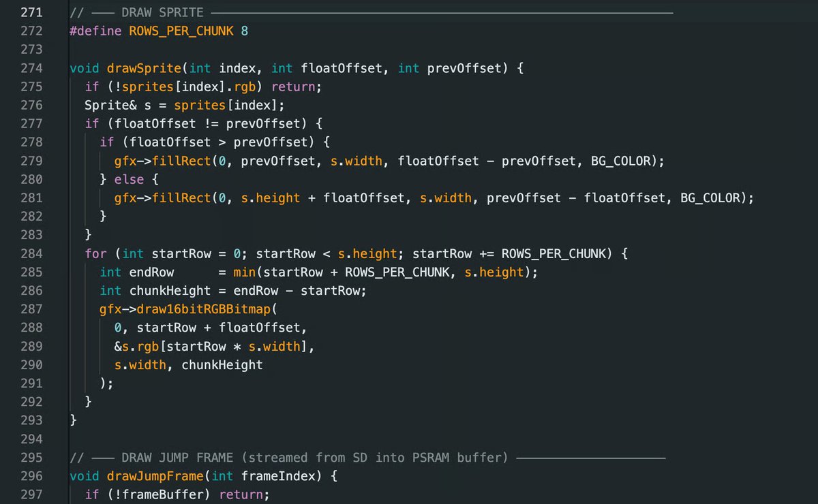Click 'fillRect' call on line 279
Image resolution: width=818 pixels, height=504 pixels.
(181, 161)
